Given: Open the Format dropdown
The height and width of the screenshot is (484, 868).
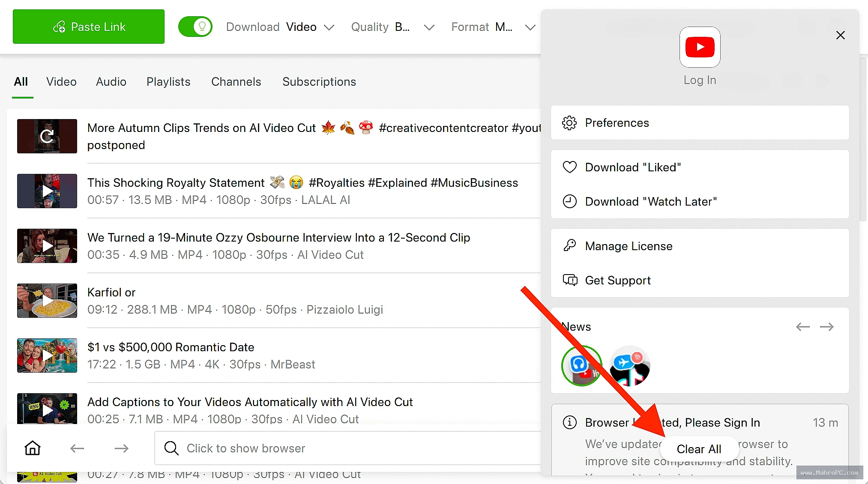Looking at the screenshot, I should tap(494, 27).
